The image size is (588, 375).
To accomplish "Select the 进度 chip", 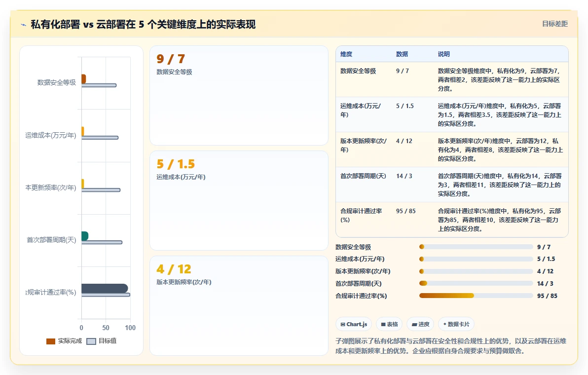I will [420, 324].
